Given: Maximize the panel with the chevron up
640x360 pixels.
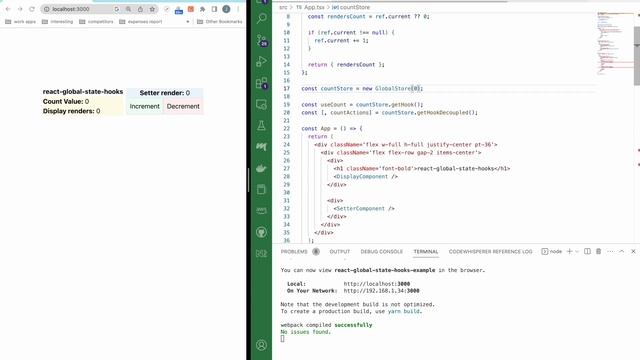Looking at the screenshot, I should (622, 251).
